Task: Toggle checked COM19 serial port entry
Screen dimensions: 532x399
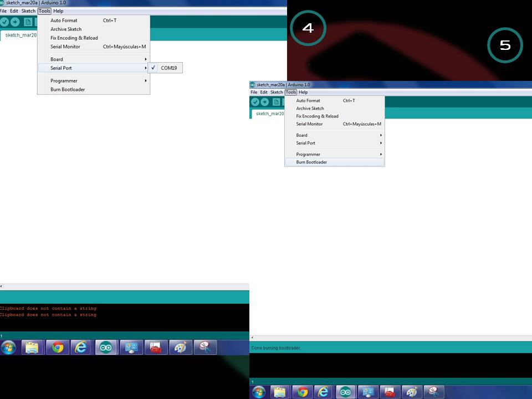Action: click(x=165, y=68)
